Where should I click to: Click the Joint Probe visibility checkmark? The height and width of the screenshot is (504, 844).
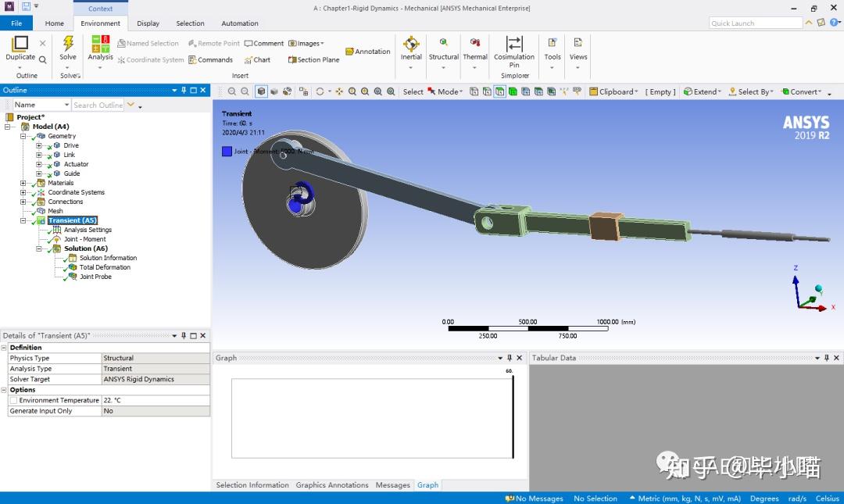tap(66, 276)
